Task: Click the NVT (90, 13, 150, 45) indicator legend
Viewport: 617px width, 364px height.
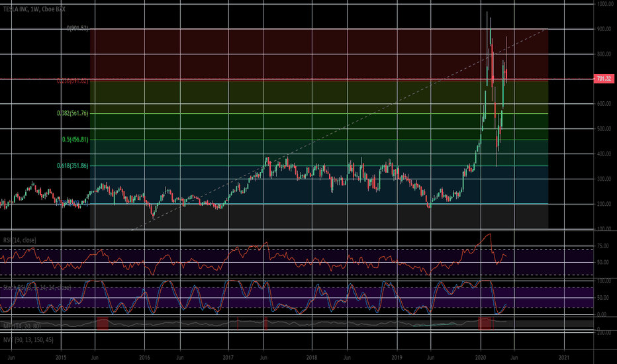Action: (28, 340)
